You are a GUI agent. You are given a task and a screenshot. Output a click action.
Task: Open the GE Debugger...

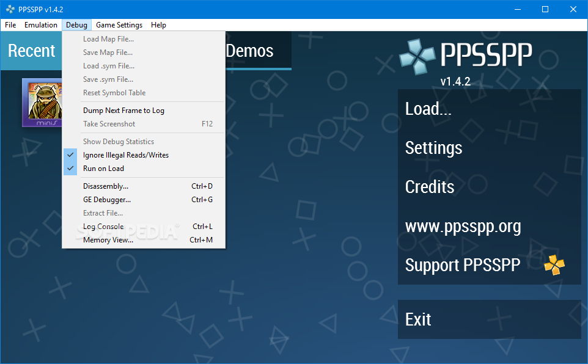[x=144, y=200]
